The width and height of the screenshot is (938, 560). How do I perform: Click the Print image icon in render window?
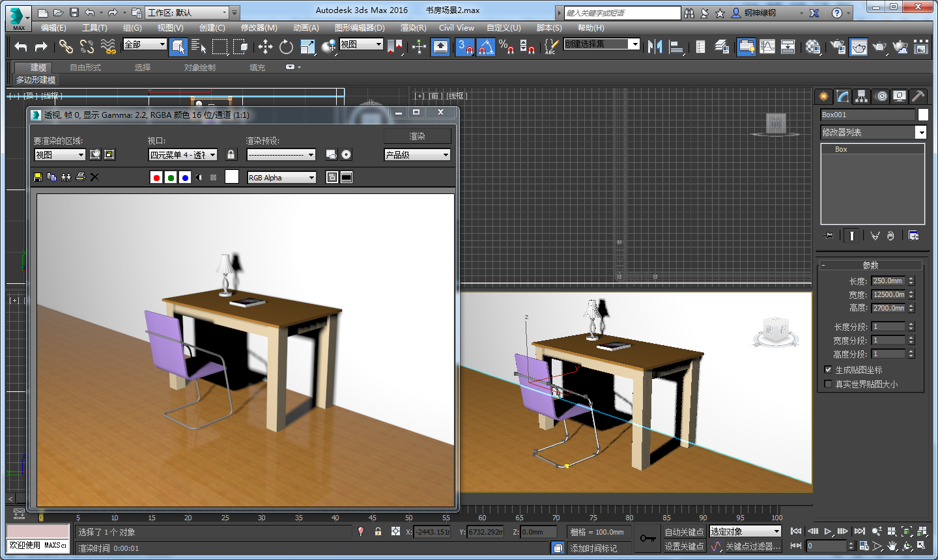pos(80,177)
